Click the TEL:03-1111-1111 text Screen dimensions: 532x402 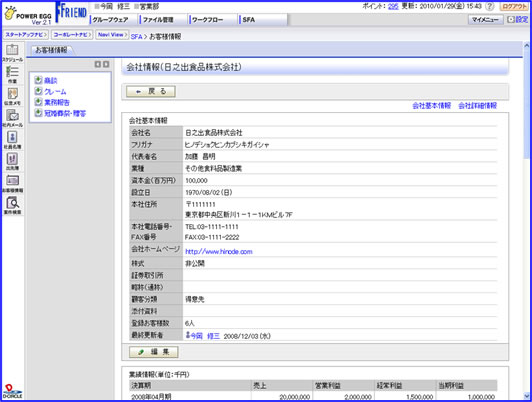212,227
